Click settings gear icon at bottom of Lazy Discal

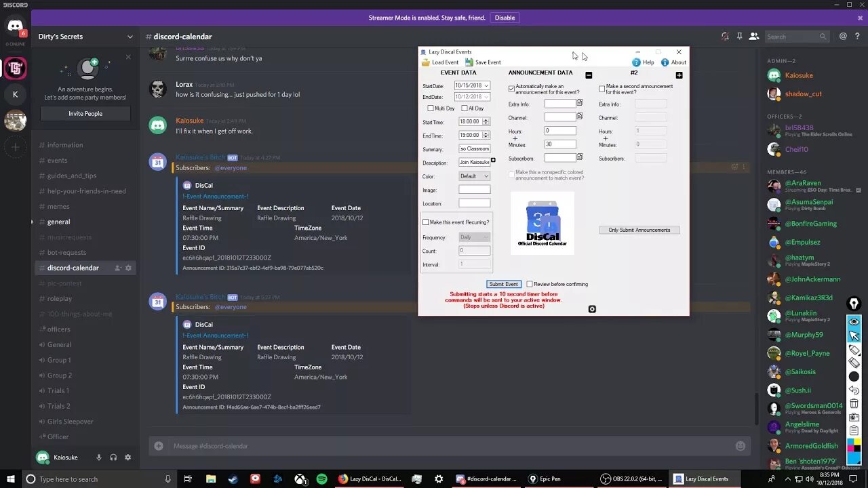coord(592,309)
